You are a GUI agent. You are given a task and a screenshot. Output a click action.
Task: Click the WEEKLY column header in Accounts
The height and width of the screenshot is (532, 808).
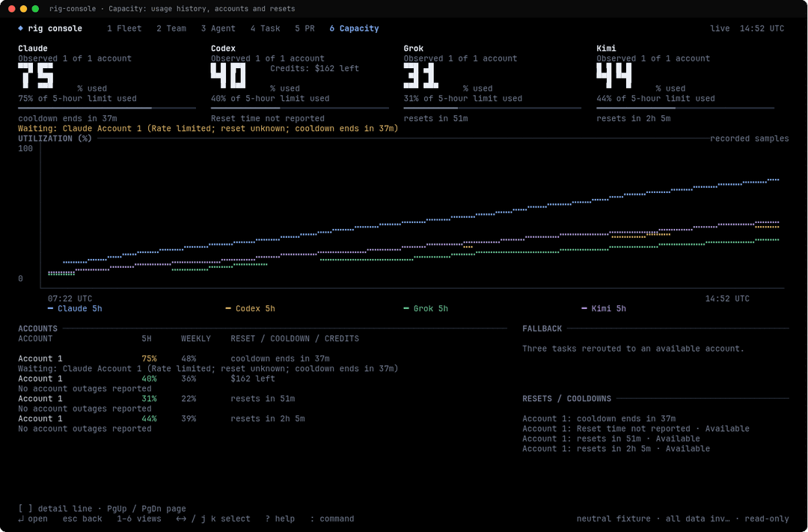tap(196, 339)
